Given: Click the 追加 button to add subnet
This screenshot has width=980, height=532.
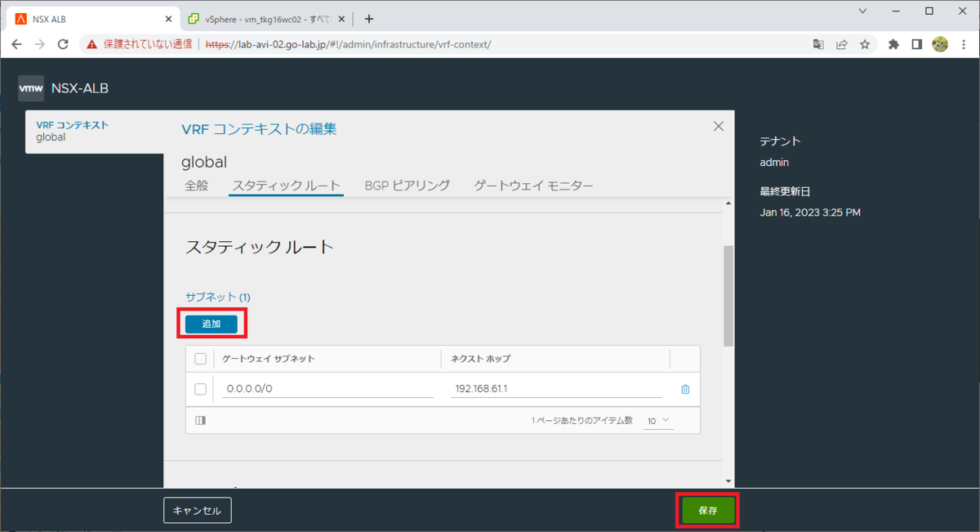Looking at the screenshot, I should point(212,324).
